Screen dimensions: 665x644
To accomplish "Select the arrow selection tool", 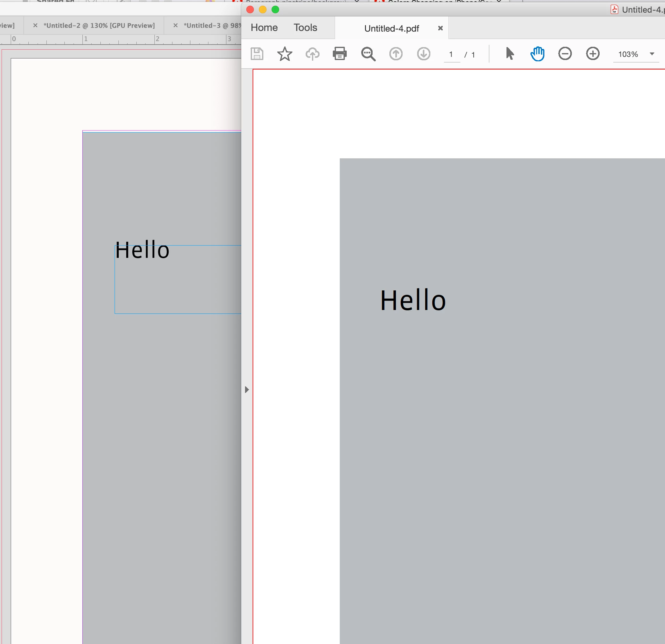I will tap(510, 54).
